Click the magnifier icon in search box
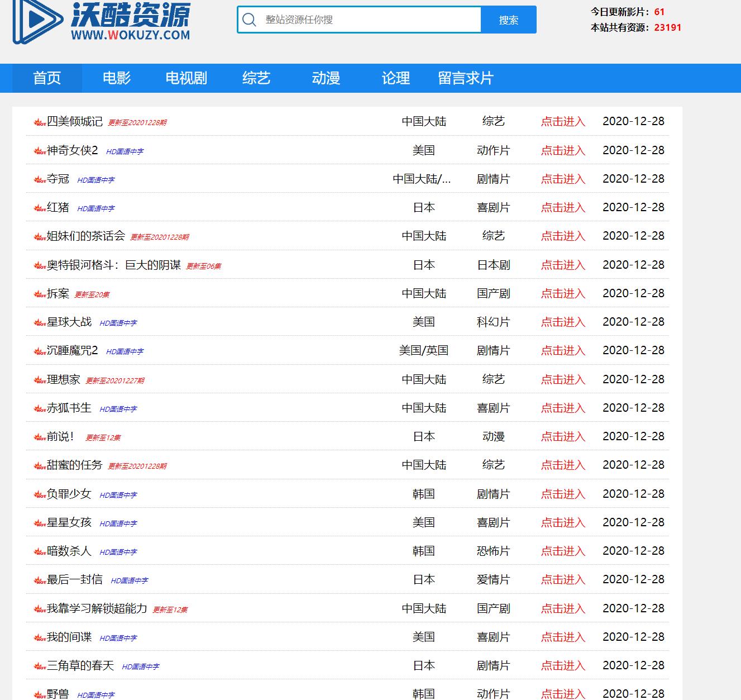The width and height of the screenshot is (741, 700). (x=250, y=20)
